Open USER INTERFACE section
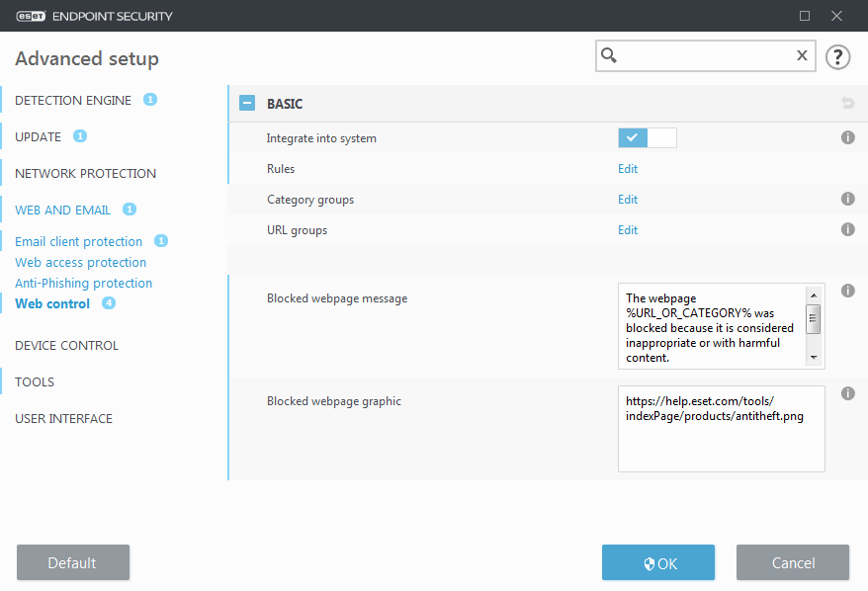The image size is (868, 591). click(63, 418)
